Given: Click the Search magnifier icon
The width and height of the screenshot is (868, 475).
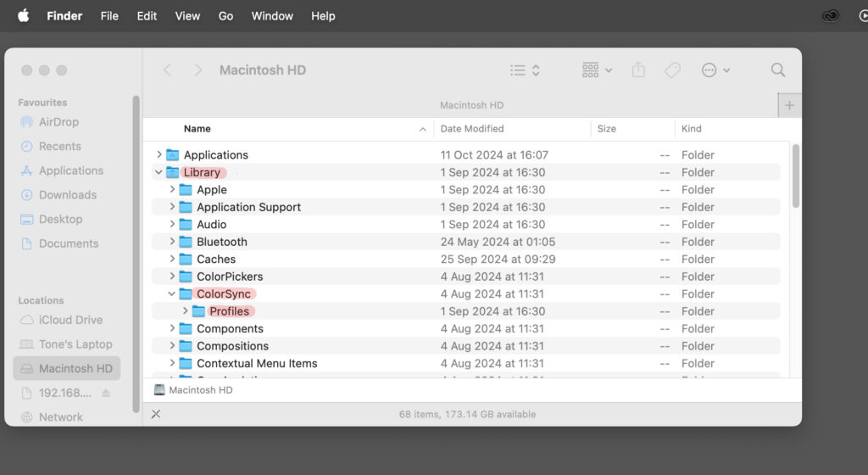Looking at the screenshot, I should [x=778, y=70].
